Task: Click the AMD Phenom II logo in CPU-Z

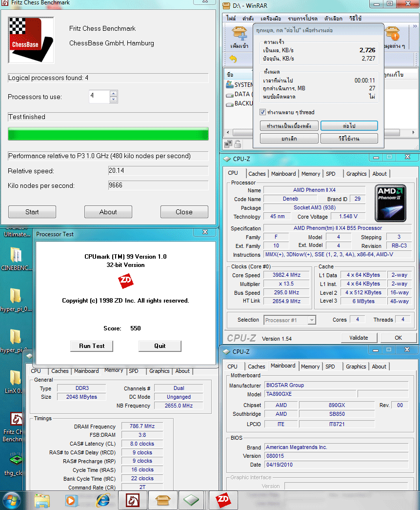Action: tap(390, 204)
